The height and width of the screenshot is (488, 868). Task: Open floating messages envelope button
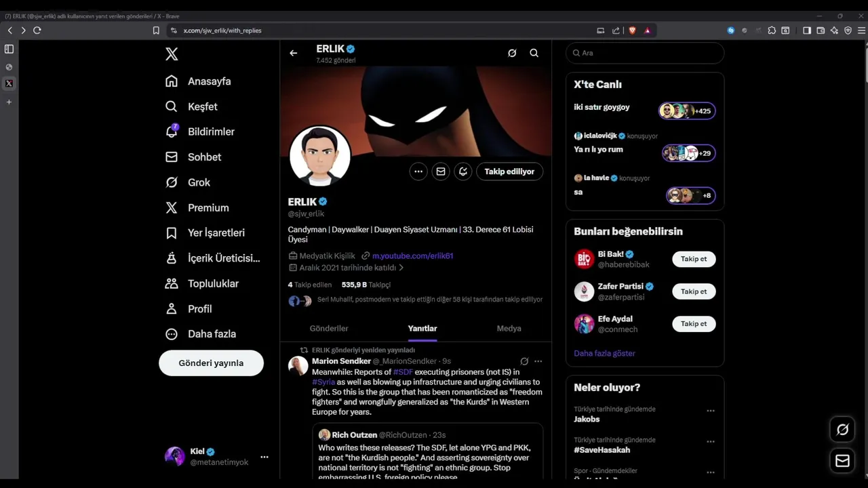[843, 461]
